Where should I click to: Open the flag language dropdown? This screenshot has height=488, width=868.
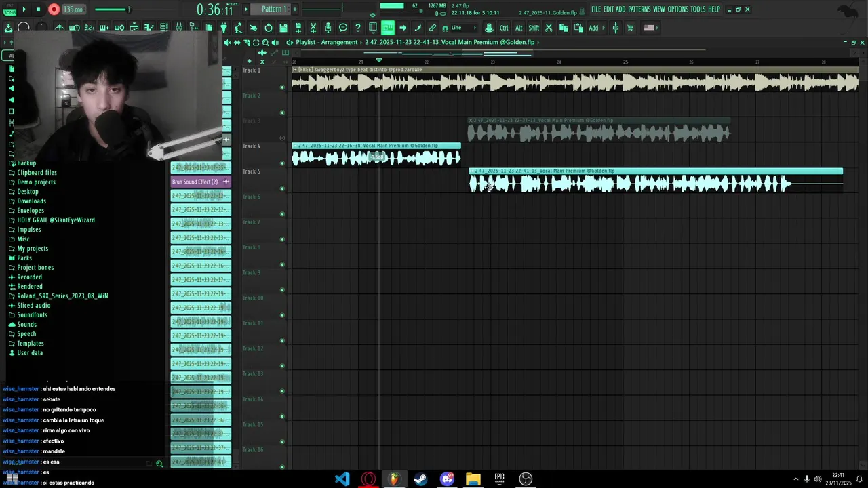click(649, 28)
